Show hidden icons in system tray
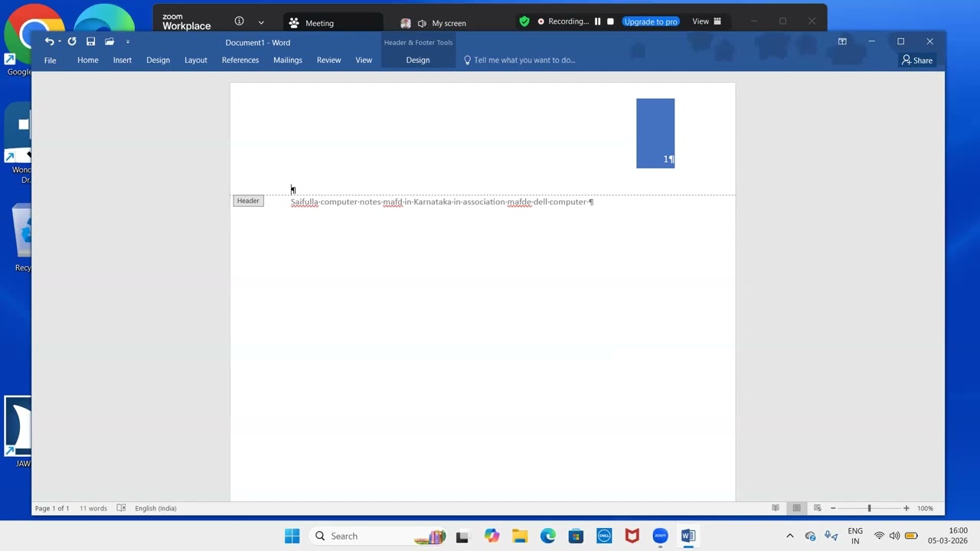 click(x=790, y=536)
